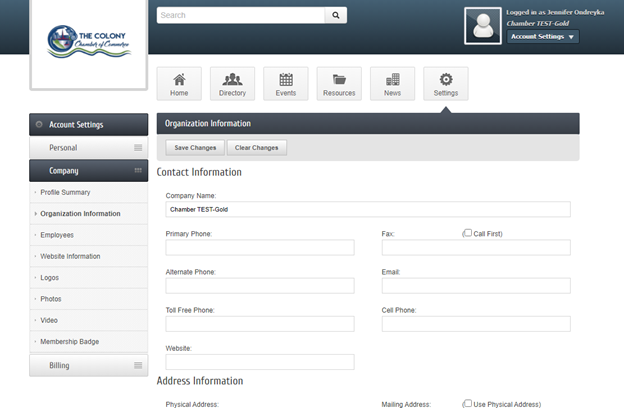Select Employees in sidebar menu
624x408 pixels.
pyautogui.click(x=57, y=235)
